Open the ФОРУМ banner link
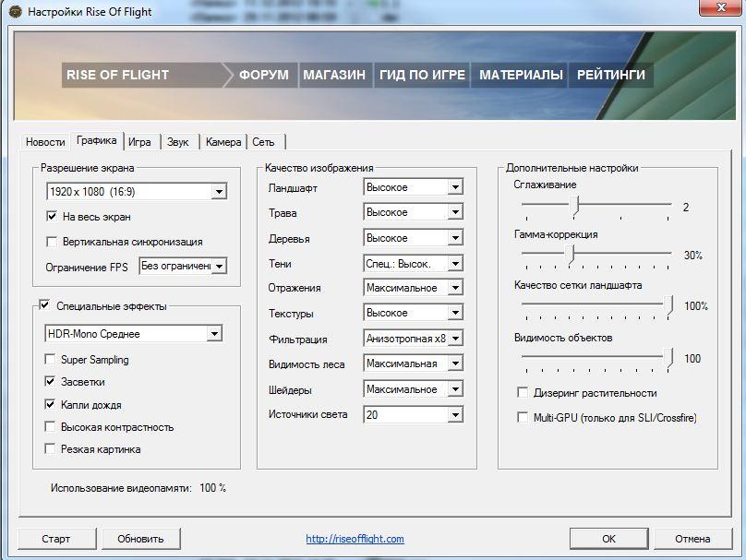This screenshot has width=746, height=560. coord(263,75)
